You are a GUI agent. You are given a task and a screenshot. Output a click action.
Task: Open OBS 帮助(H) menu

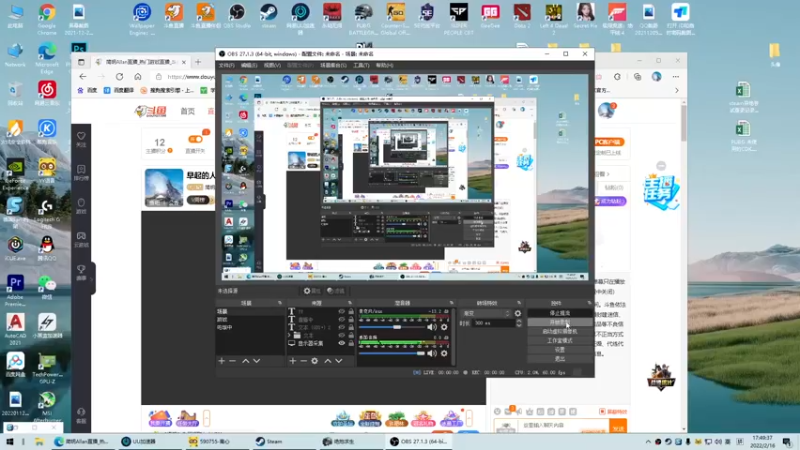(x=384, y=65)
